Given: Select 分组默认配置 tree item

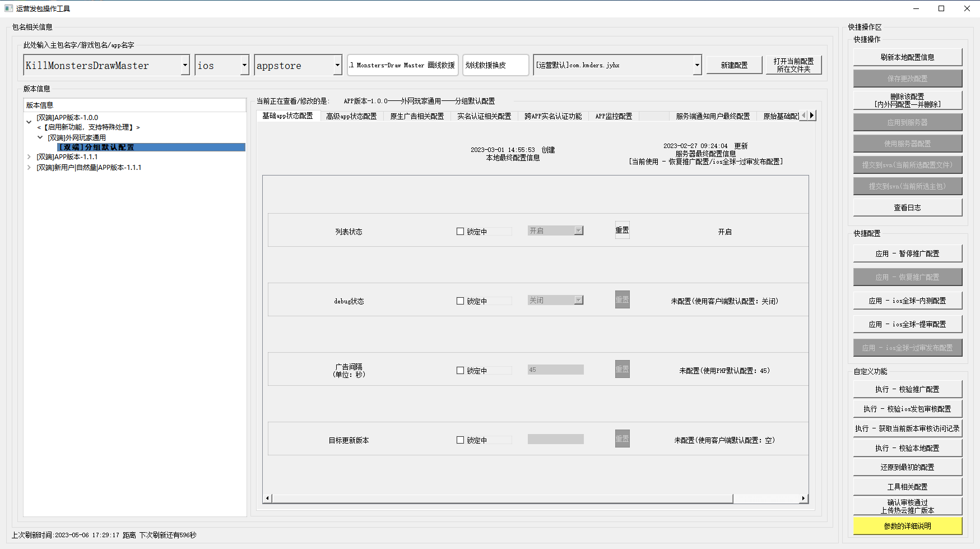Looking at the screenshot, I should [151, 147].
